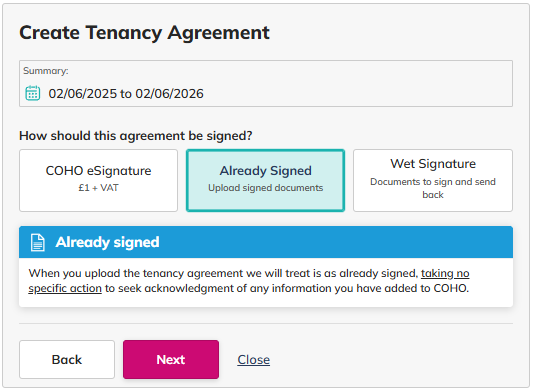Click the 02/06/2025 to 02/06/2026 date range
Screen dimensions: 533x391
pyautogui.click(x=126, y=94)
